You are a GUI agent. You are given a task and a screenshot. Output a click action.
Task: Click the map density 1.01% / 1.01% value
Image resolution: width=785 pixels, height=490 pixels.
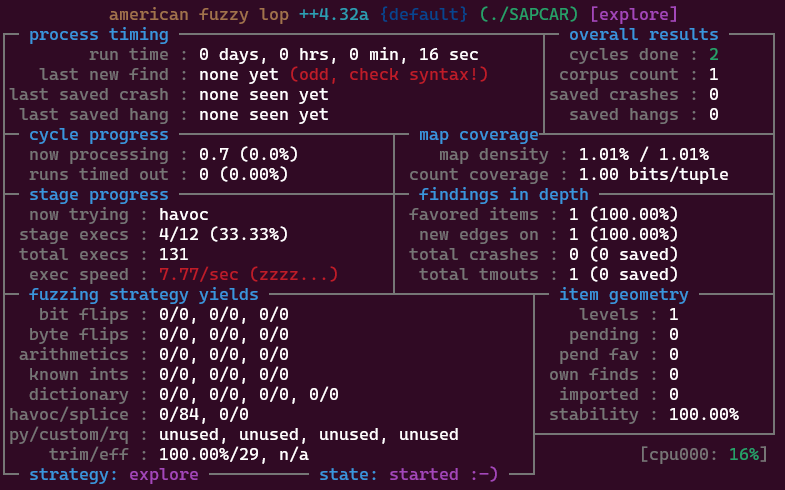(x=633, y=155)
